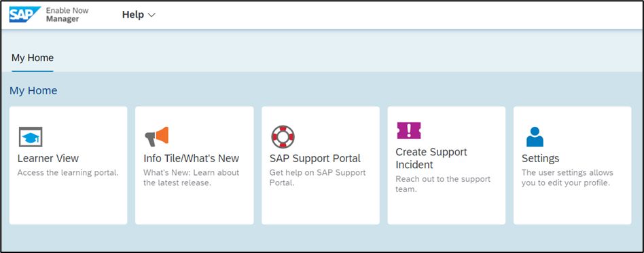
Task: Click the purple ticket incident icon
Action: pyautogui.click(x=409, y=130)
